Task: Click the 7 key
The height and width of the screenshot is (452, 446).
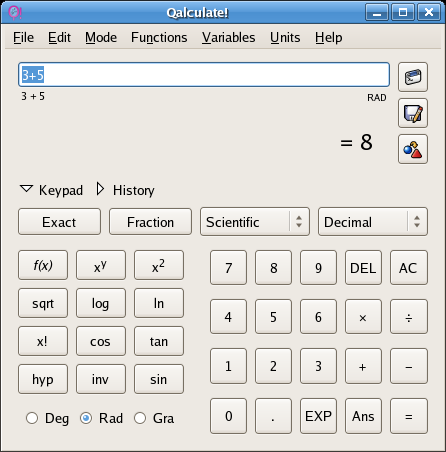Action: click(228, 268)
